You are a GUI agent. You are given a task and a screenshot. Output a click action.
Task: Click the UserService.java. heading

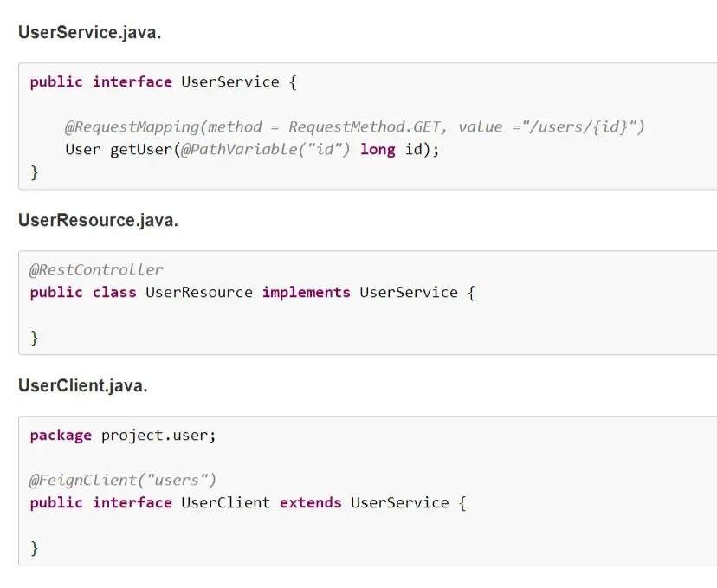pos(90,32)
